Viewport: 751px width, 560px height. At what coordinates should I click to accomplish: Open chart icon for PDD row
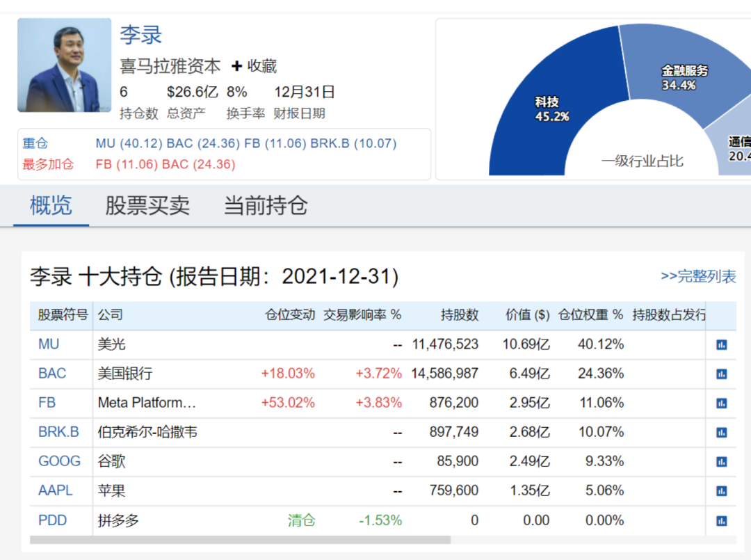[x=721, y=520]
